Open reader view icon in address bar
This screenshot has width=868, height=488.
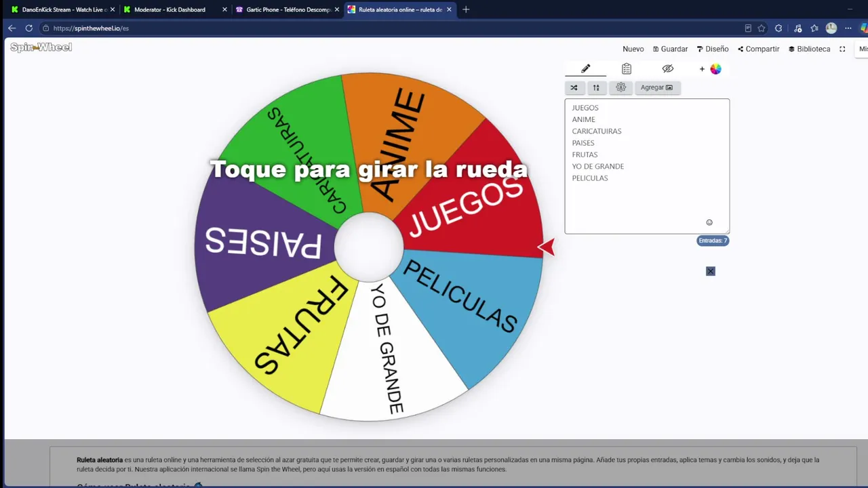click(x=748, y=28)
